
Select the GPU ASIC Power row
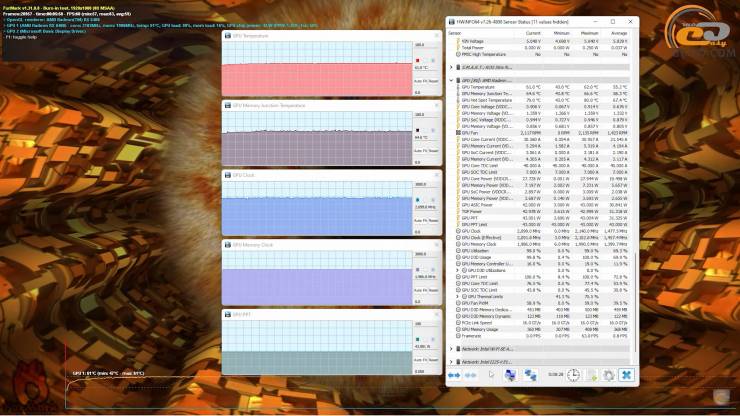point(542,205)
